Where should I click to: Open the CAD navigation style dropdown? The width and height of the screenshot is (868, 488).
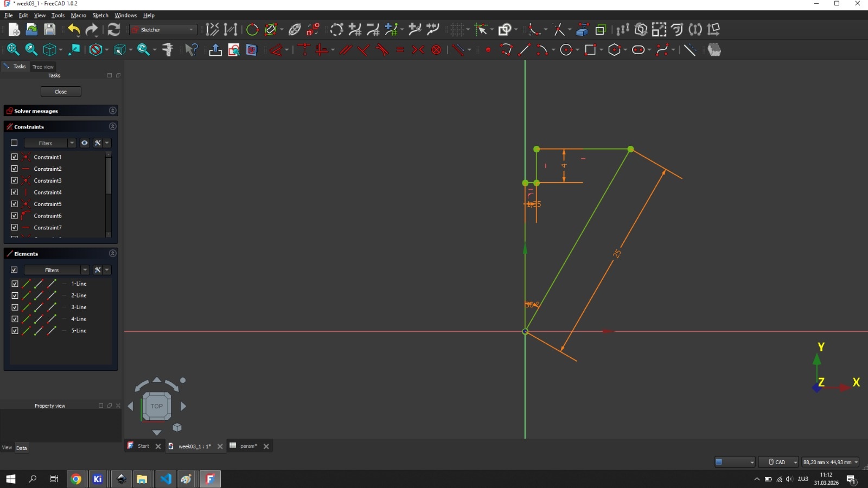point(778,462)
